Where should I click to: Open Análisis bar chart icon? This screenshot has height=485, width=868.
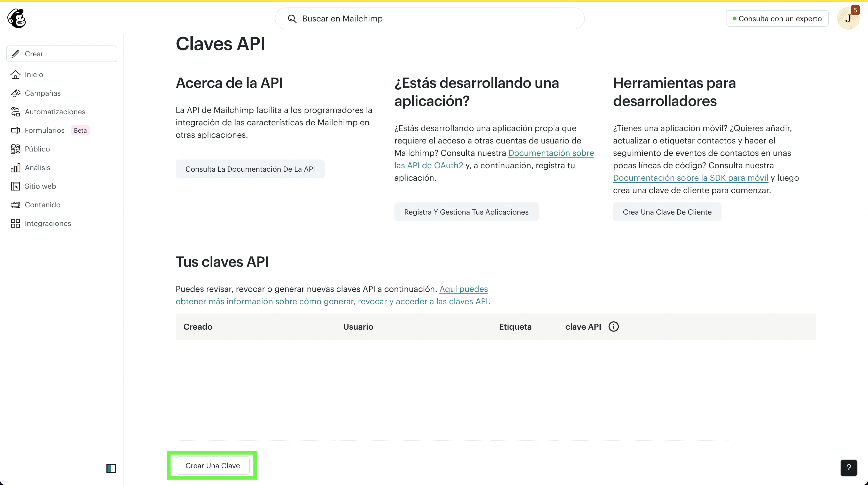click(16, 168)
